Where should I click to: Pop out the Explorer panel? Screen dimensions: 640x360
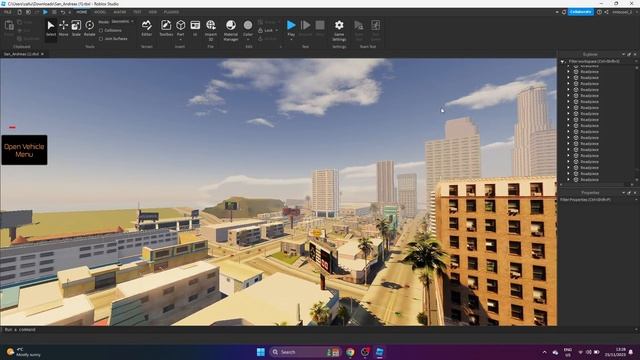(x=629, y=54)
